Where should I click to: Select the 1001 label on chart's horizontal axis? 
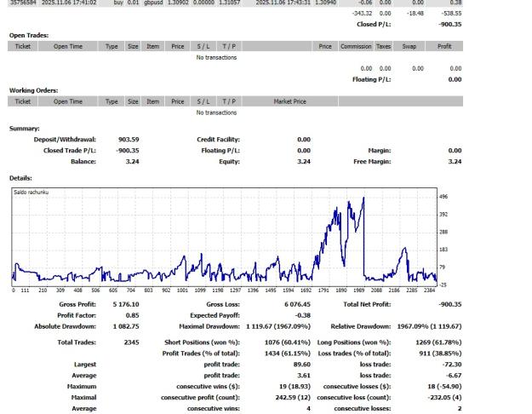tap(182, 290)
